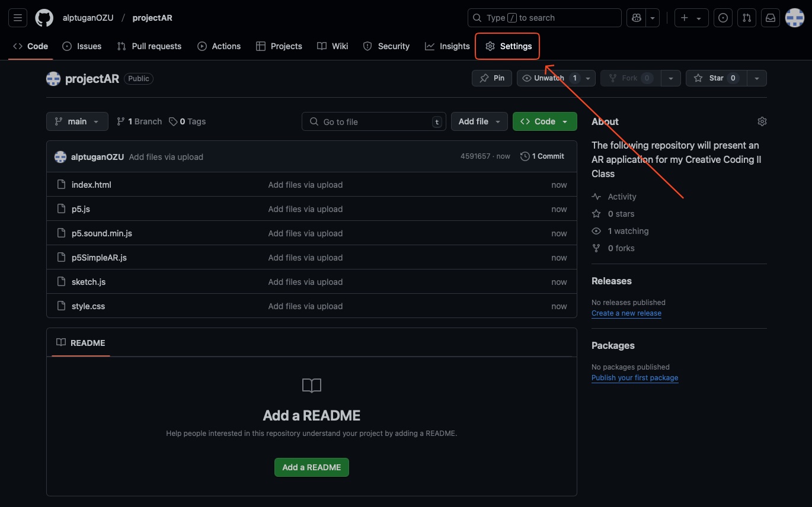Viewport: 812px width, 507px height.
Task: Open the Releases heading link
Action: 612,281
